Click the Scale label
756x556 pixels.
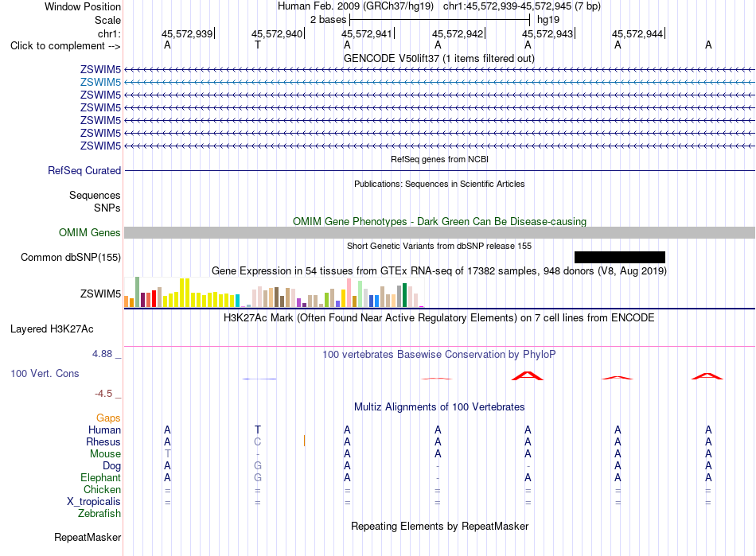point(107,20)
